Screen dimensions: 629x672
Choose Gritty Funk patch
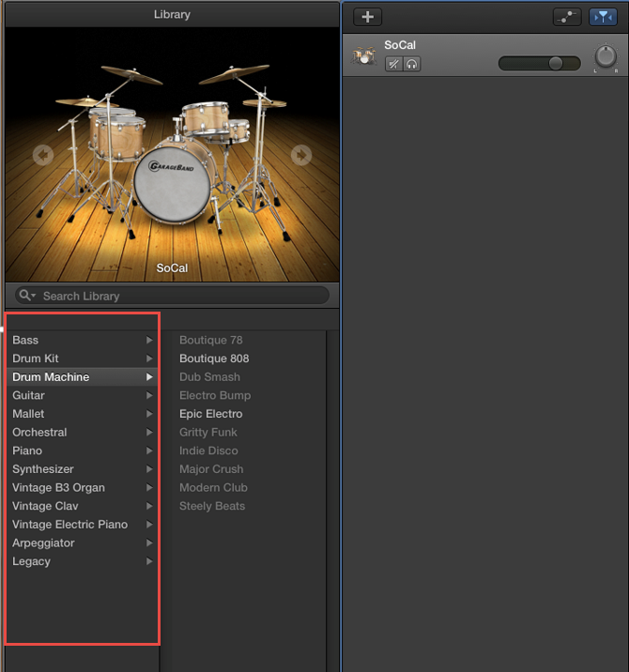click(x=208, y=432)
